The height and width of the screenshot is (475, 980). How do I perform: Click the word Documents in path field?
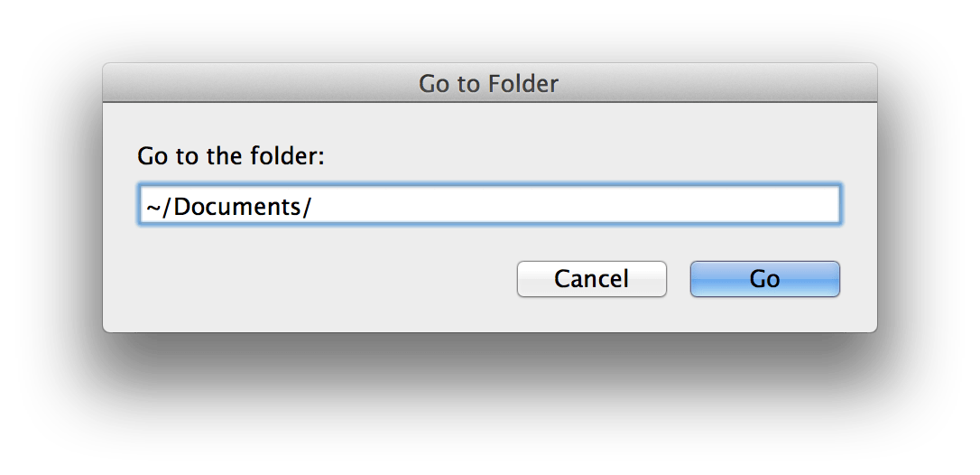(x=237, y=207)
